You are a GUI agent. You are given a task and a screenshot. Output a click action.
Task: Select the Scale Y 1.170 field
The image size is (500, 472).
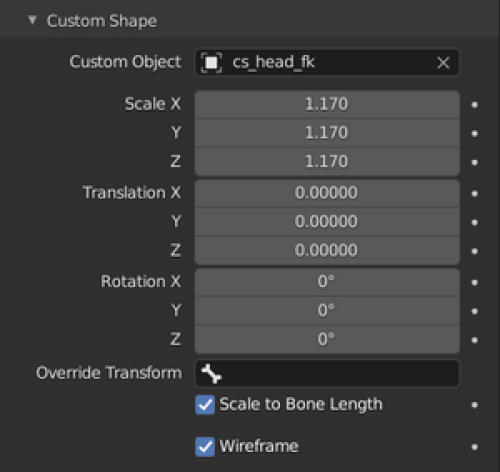pyautogui.click(x=327, y=133)
